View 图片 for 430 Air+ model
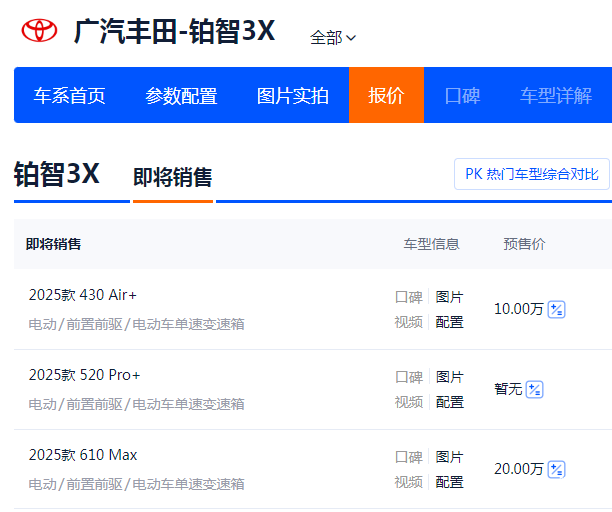This screenshot has height=512, width=612. pos(450,297)
